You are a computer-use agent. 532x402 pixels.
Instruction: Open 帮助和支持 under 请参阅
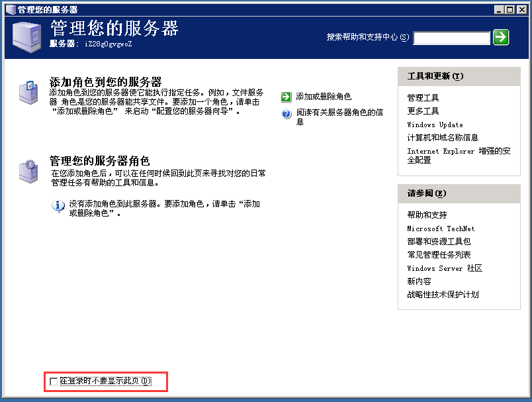(x=427, y=215)
